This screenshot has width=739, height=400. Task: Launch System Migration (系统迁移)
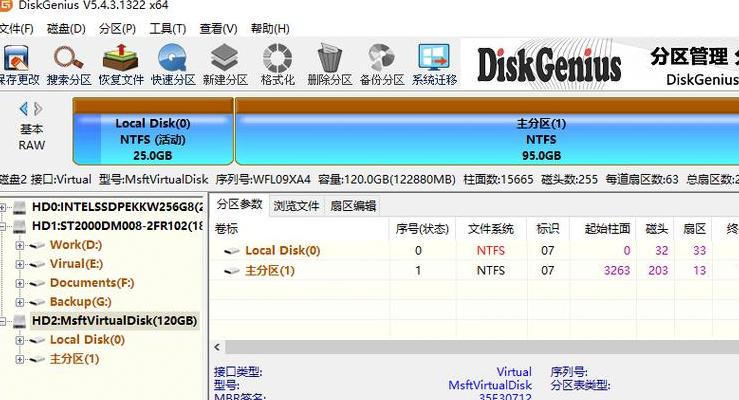pyautogui.click(x=434, y=65)
